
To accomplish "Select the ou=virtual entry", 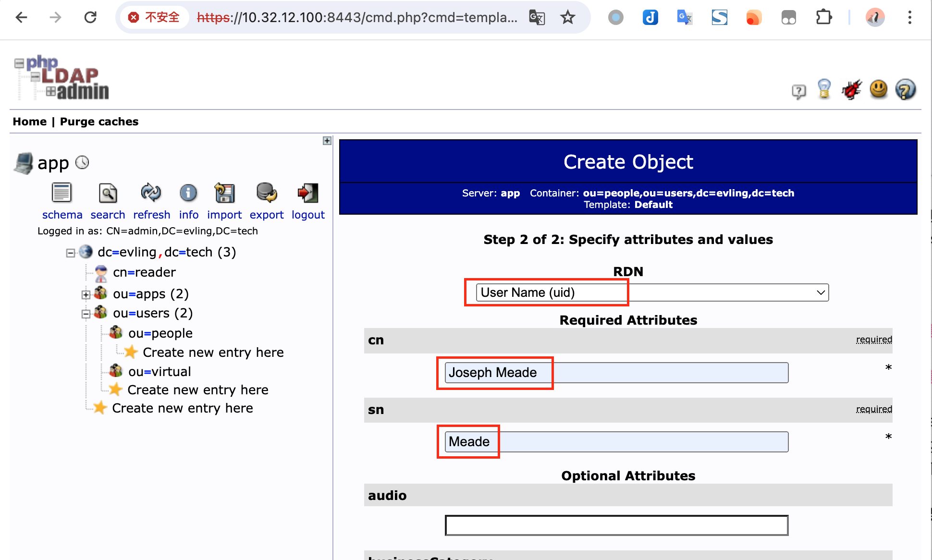I will pos(159,371).
